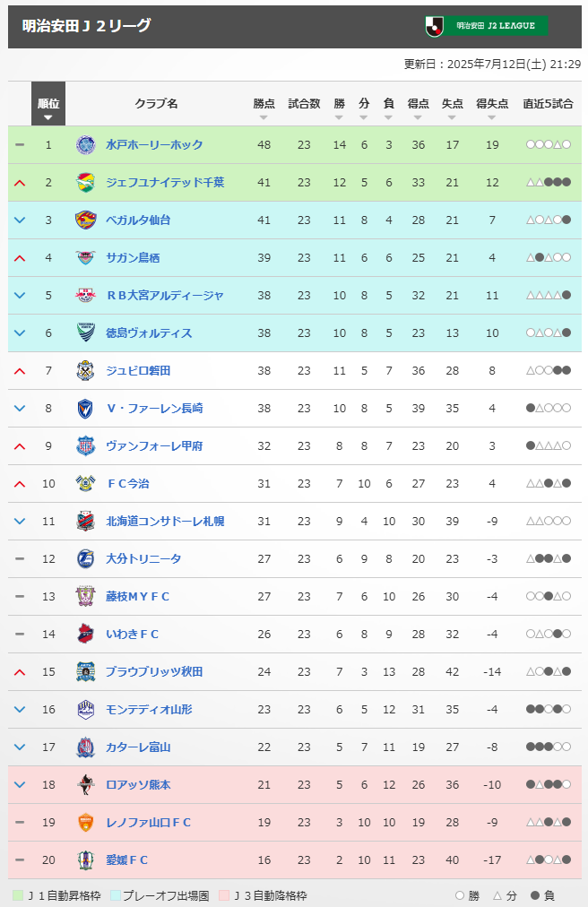
Task: Click the green J1 auto-promotion legend swatch
Action: (x=18, y=895)
